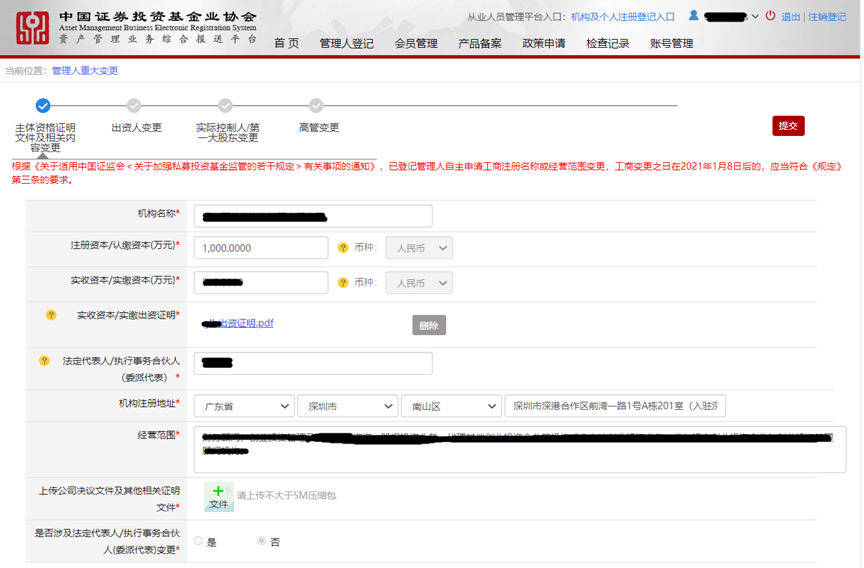The image size is (864, 568).
Task: Open help icon beside 注册资本 field
Action: (x=343, y=248)
